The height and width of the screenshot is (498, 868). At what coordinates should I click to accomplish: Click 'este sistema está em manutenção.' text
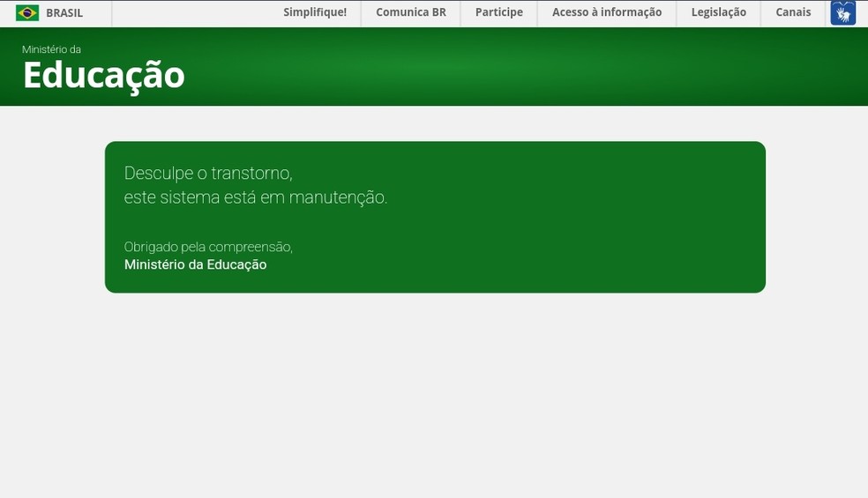pyautogui.click(x=255, y=197)
